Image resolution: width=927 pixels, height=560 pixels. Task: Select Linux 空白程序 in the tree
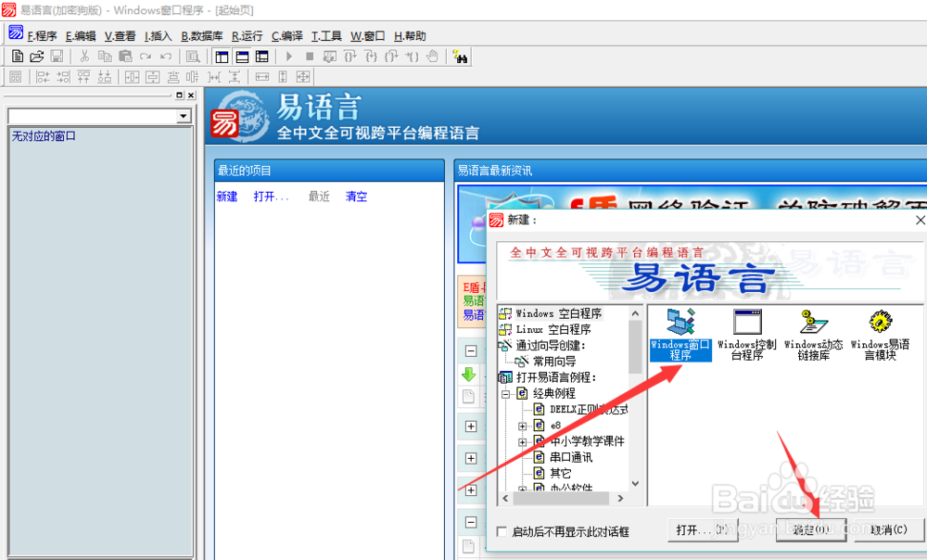(553, 329)
